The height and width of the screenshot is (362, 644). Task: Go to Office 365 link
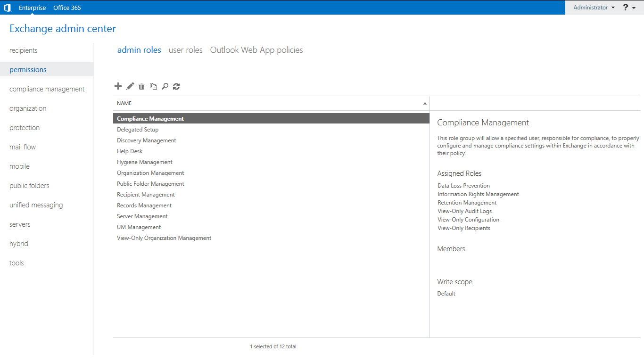[x=67, y=8]
